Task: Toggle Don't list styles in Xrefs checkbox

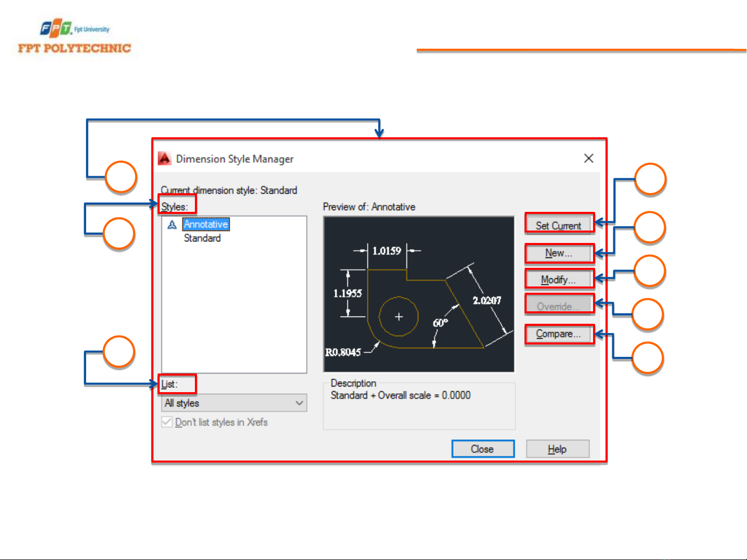Action: [x=167, y=422]
